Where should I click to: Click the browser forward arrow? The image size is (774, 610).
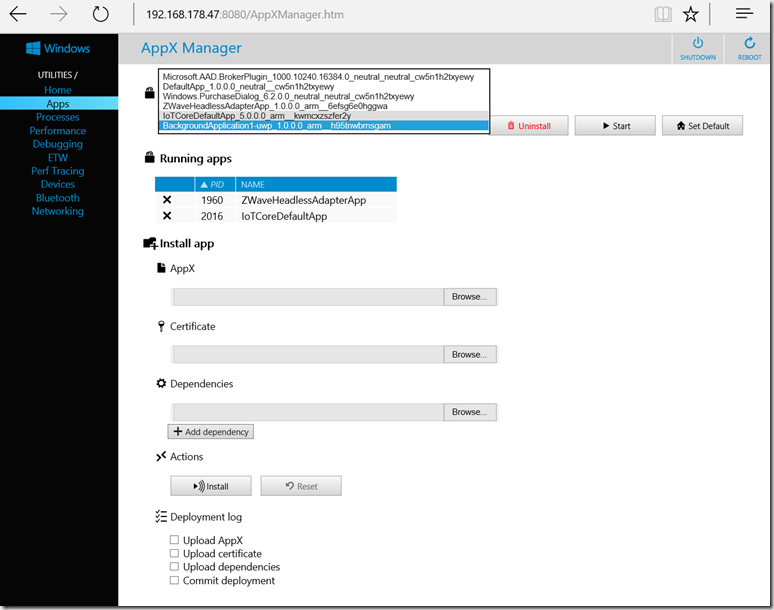click(59, 14)
